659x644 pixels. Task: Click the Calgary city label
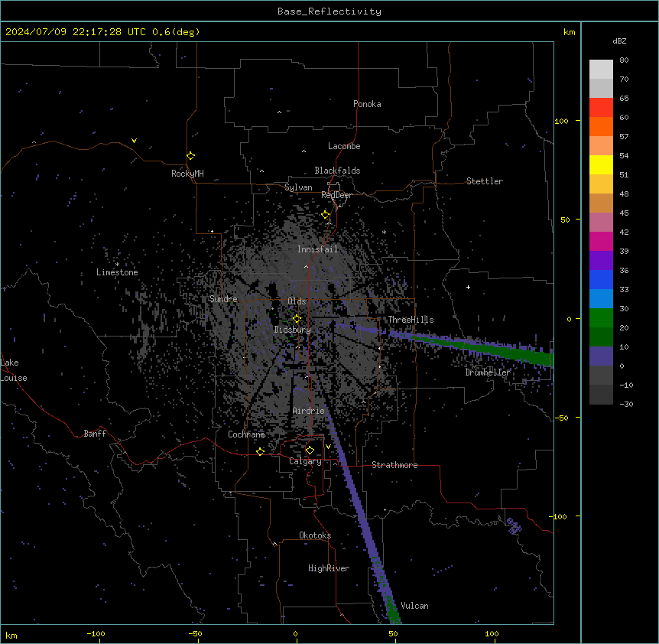click(x=305, y=461)
